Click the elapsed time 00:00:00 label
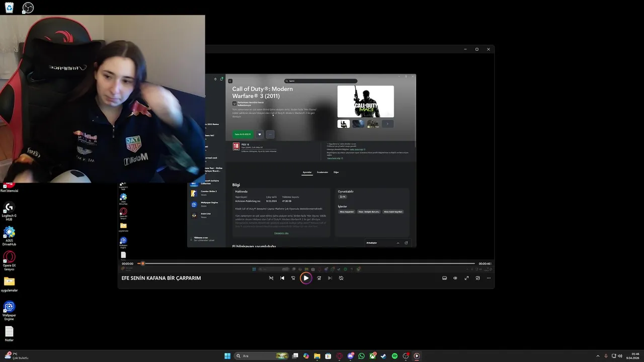 128,263
